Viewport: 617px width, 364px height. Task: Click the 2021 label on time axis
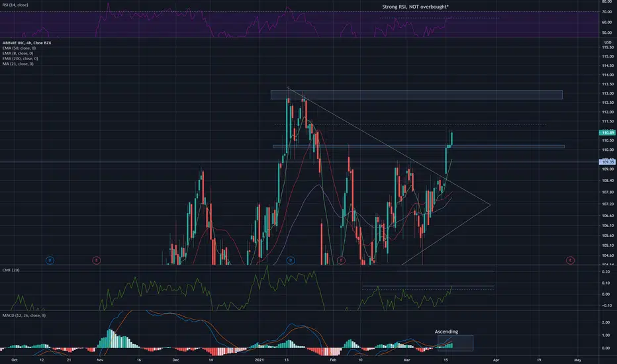[x=259, y=359]
